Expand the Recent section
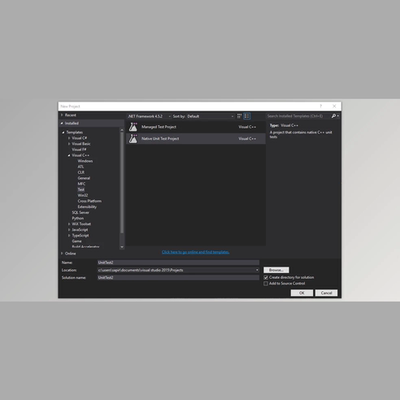The height and width of the screenshot is (400, 400). click(x=62, y=115)
